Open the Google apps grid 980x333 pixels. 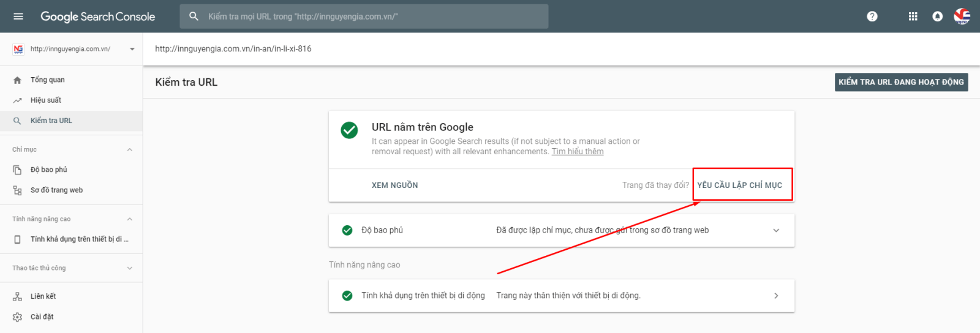coord(913,17)
